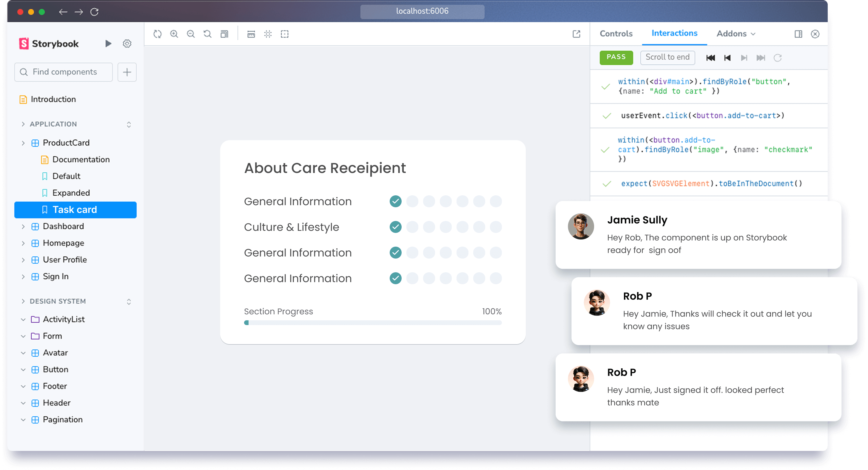This screenshot has height=470, width=868.
Task: Toggle the measure ruler tool icon
Action: click(251, 34)
